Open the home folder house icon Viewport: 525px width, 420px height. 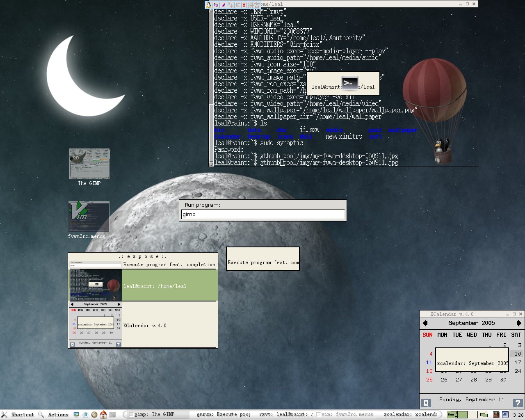(x=103, y=415)
